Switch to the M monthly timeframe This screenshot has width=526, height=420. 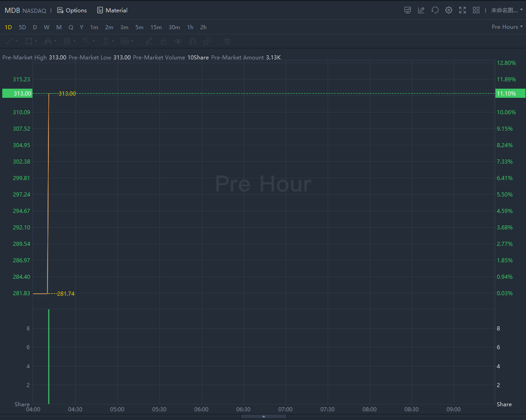point(59,27)
